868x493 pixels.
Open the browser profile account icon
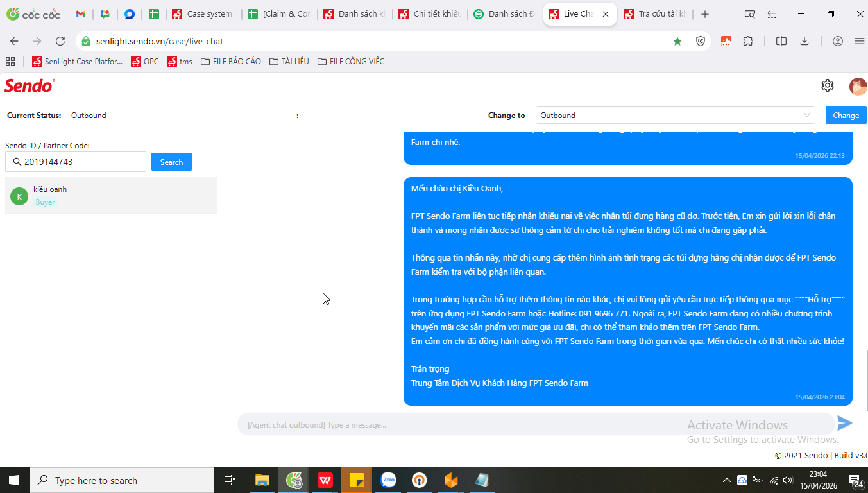pyautogui.click(x=838, y=41)
